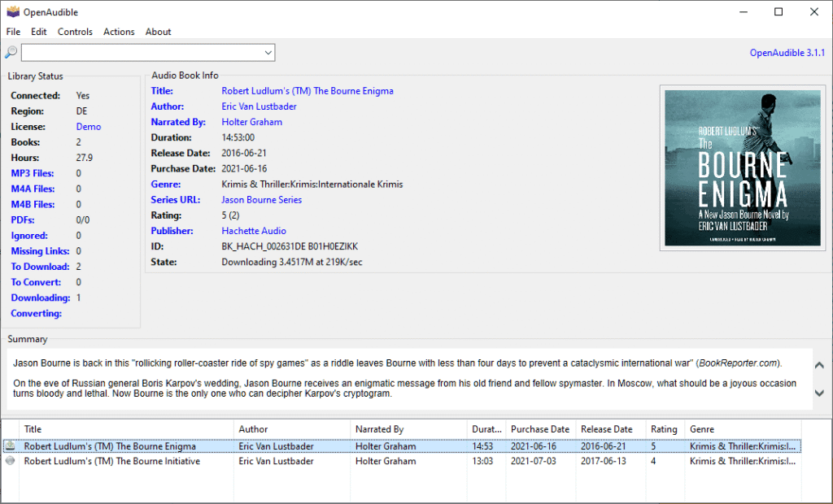Click the Bourne Initiative row status icon
This screenshot has height=504, width=833.
pos(10,461)
